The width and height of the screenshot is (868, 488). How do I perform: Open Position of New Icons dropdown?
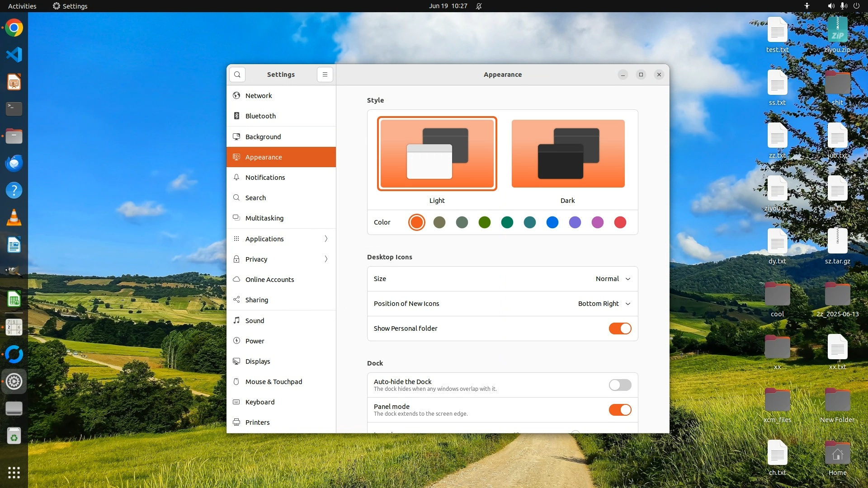tap(604, 304)
